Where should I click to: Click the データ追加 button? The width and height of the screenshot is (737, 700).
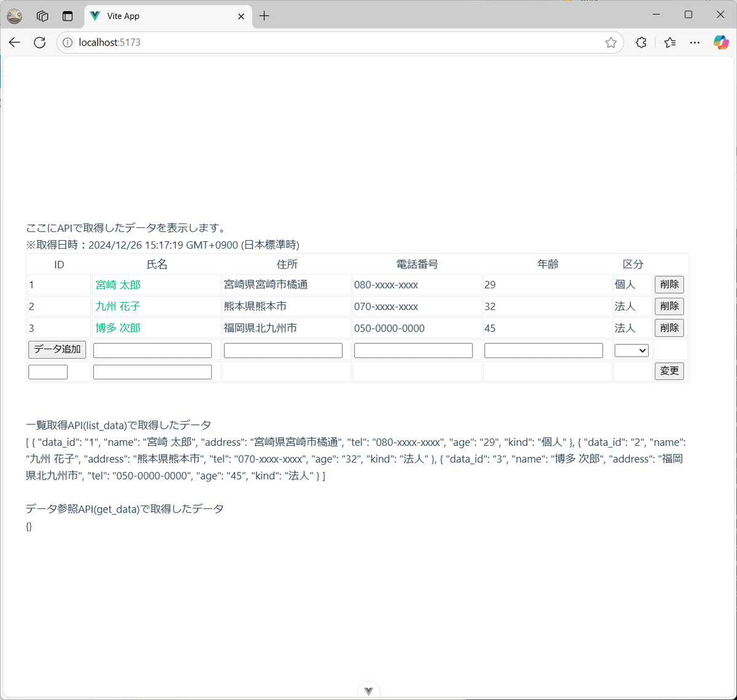tap(57, 349)
